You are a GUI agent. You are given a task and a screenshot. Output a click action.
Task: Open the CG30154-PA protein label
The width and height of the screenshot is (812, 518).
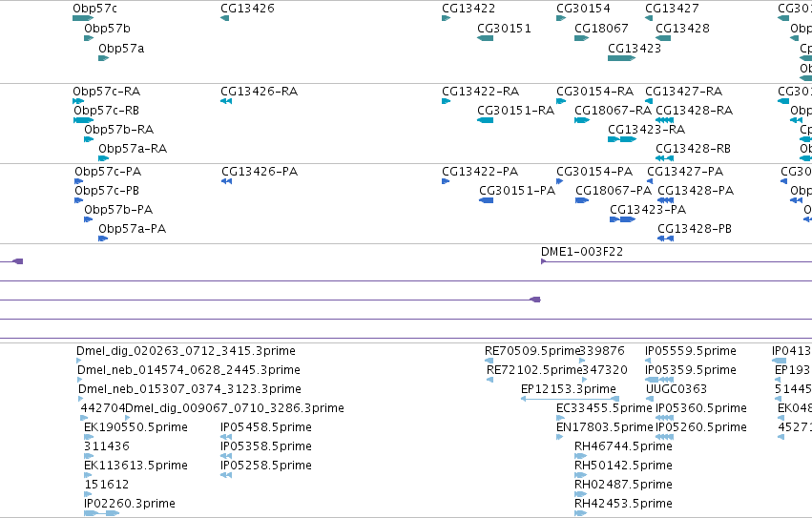(594, 172)
